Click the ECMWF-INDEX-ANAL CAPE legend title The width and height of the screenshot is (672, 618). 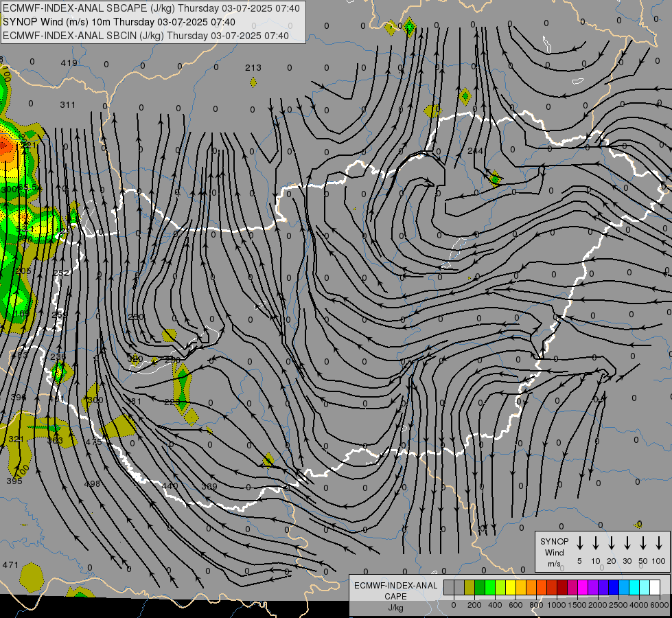coord(395,591)
